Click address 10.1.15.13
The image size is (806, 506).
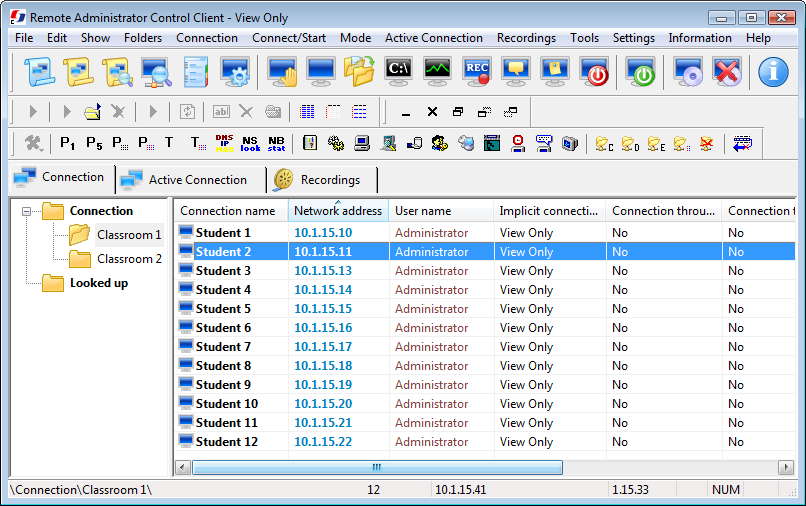(323, 270)
